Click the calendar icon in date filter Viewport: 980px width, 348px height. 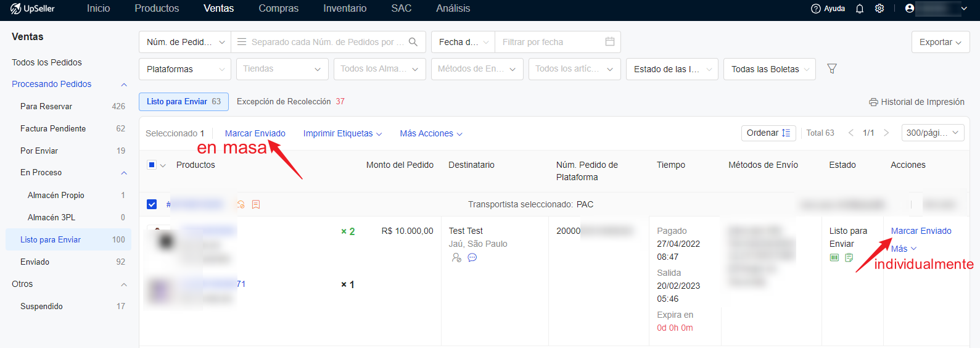point(609,42)
